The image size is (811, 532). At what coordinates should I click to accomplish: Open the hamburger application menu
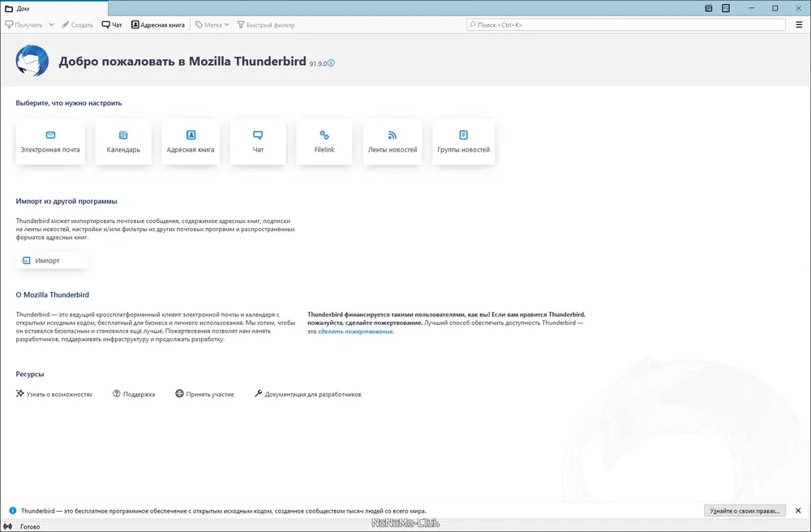point(799,25)
